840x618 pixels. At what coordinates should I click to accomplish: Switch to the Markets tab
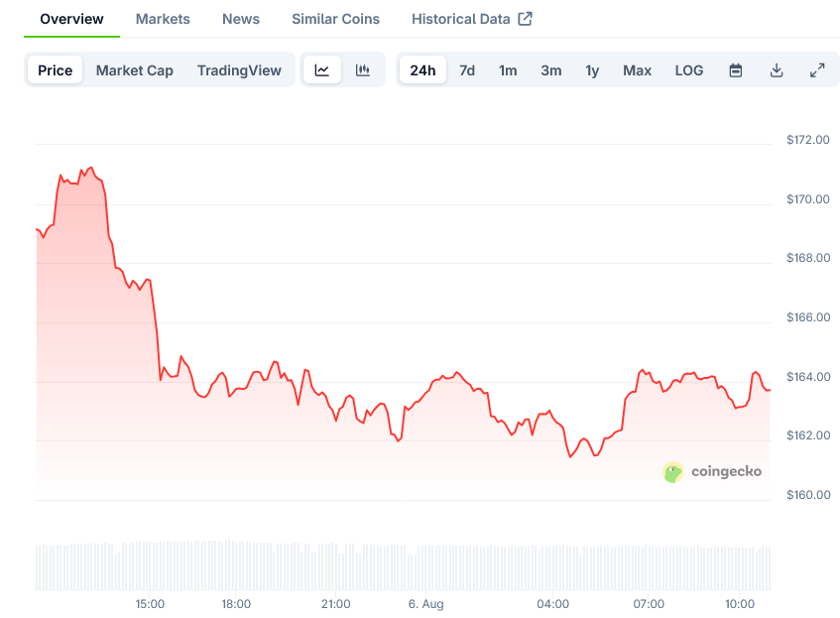coord(163,19)
